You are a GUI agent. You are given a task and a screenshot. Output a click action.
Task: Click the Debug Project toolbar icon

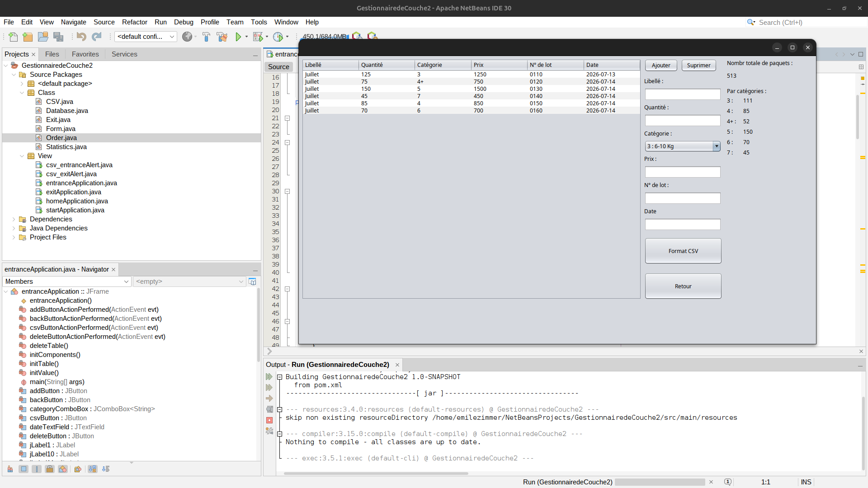(x=258, y=37)
